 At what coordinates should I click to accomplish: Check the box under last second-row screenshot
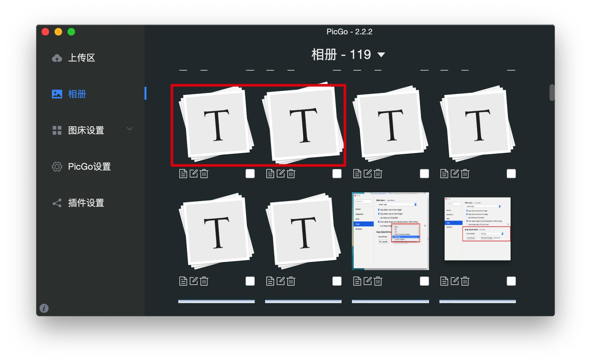[x=511, y=281]
